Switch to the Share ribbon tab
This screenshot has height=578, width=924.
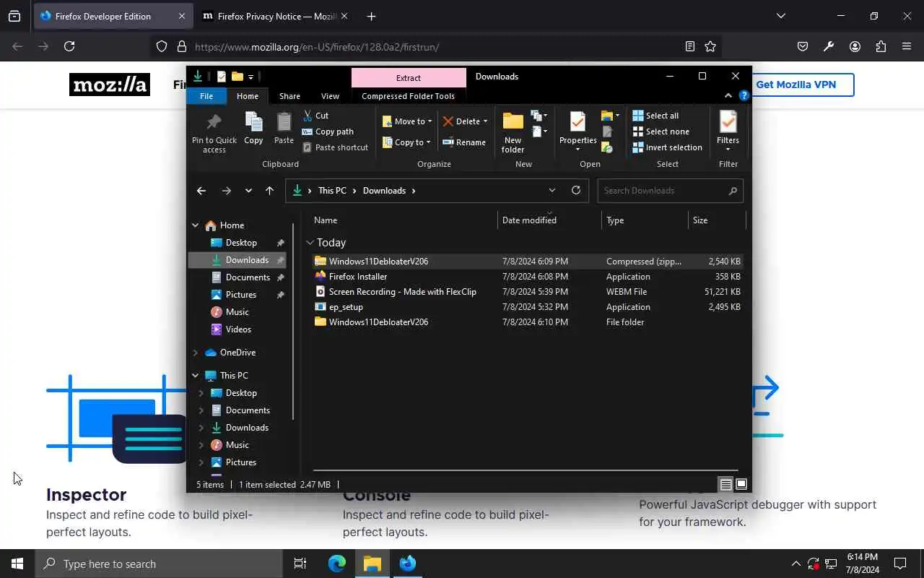pos(289,96)
